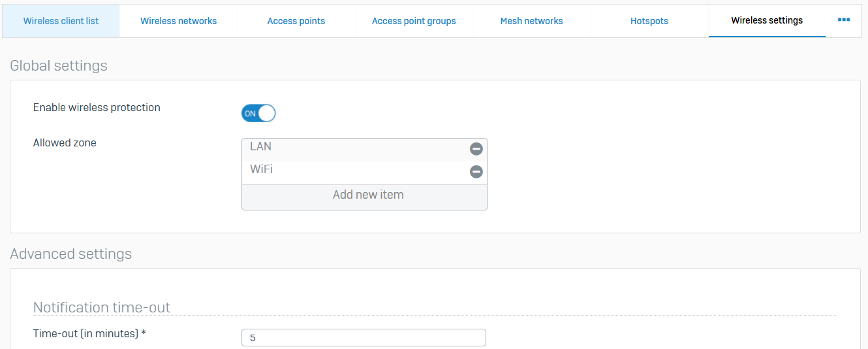Click the Time-out in minutes field

(364, 338)
